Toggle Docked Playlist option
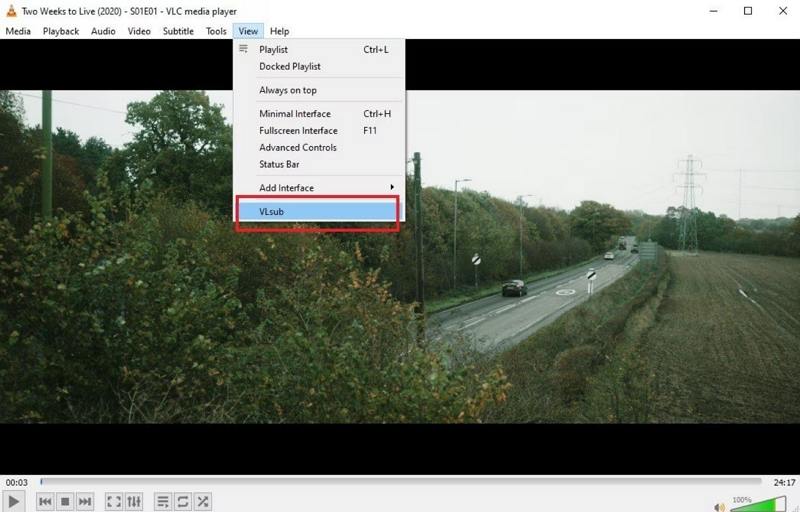 (x=319, y=66)
